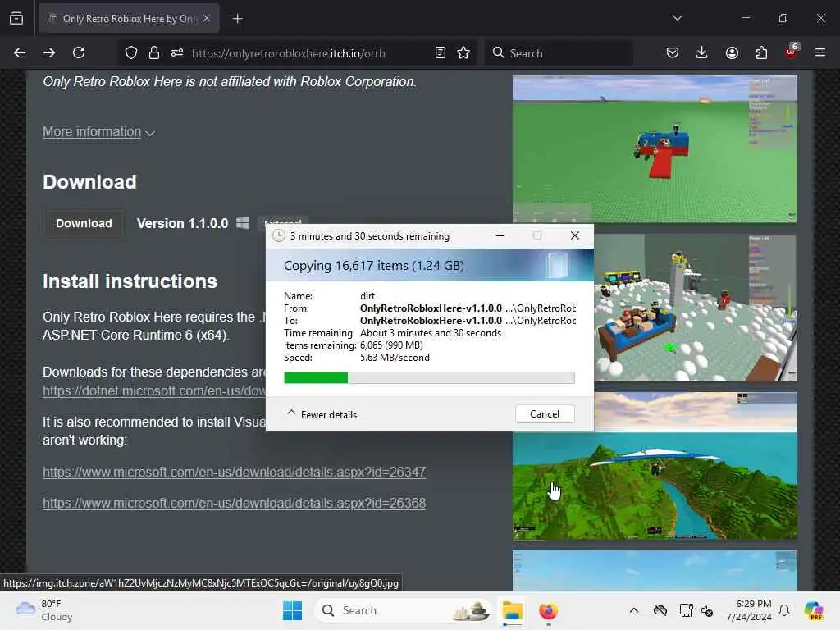
Task: Select the Only Retro Roblox Here tab
Action: (x=129, y=19)
